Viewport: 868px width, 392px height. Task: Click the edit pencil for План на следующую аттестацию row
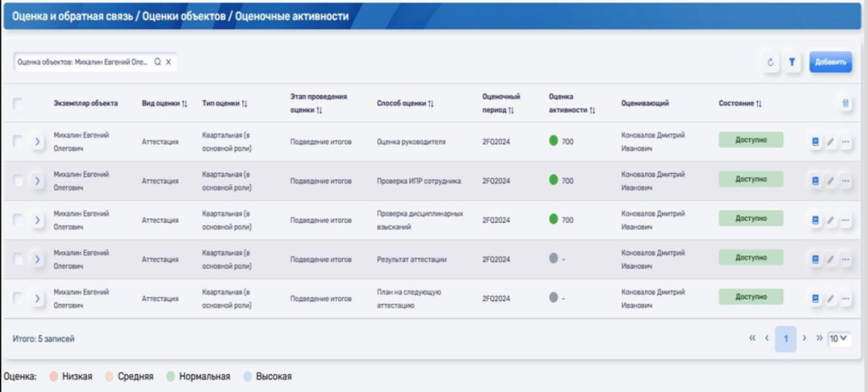point(831,299)
